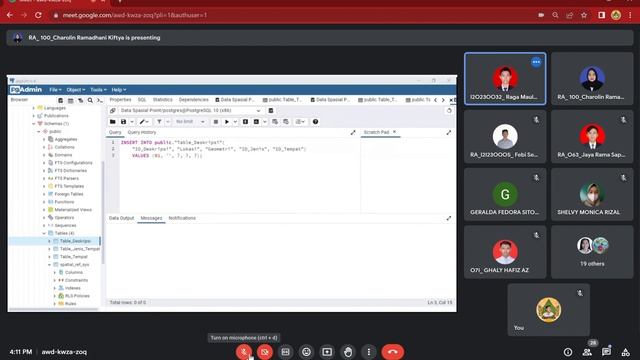
Task: Click the Save File icon in query toolbar
Action: click(x=123, y=122)
